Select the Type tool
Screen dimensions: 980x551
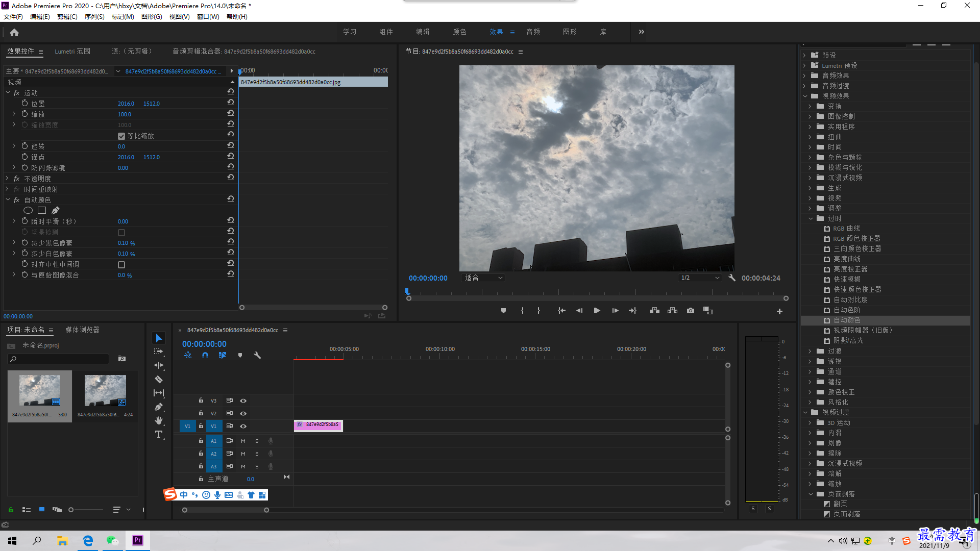(159, 434)
